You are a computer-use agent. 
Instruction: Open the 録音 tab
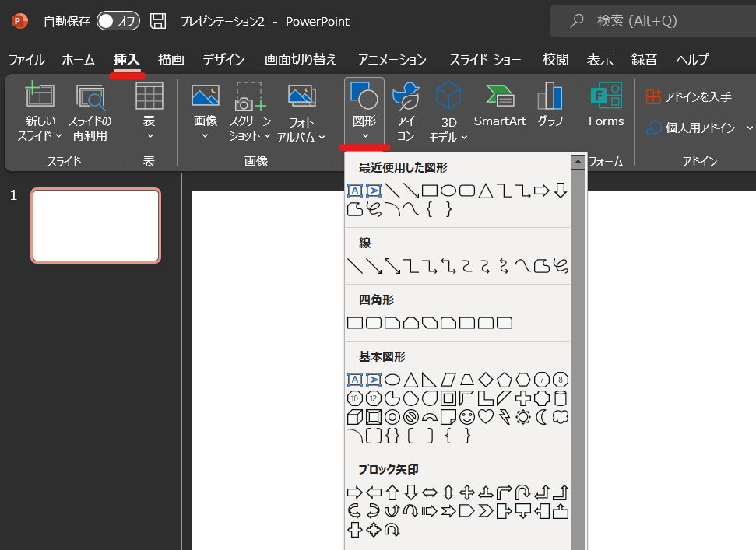tap(644, 60)
